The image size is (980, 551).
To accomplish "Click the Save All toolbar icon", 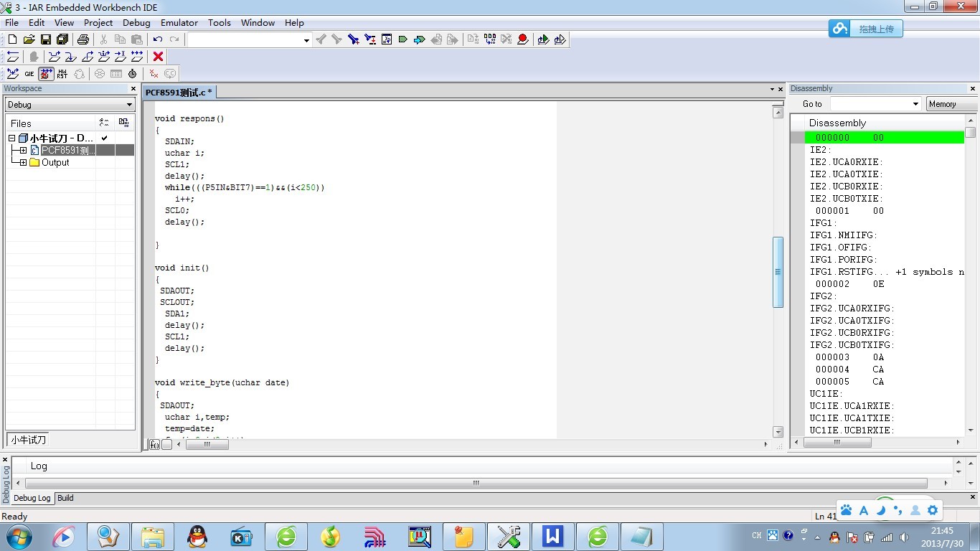I will [62, 39].
